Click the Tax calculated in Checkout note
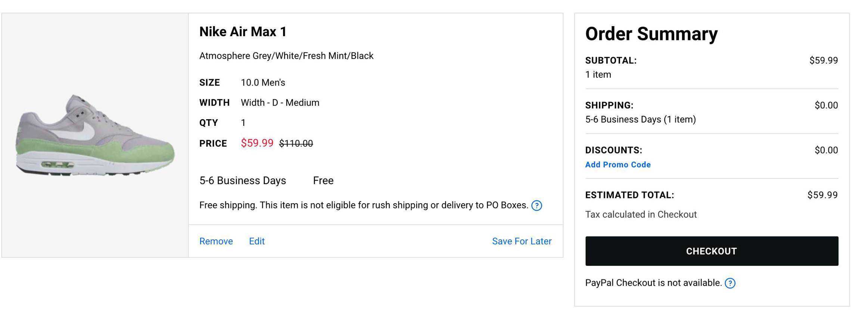 [641, 215]
